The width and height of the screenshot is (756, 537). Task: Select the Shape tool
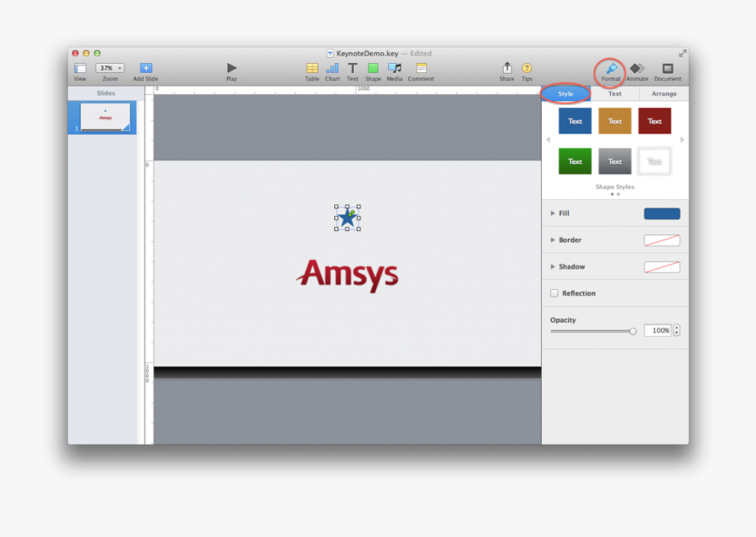(x=373, y=69)
